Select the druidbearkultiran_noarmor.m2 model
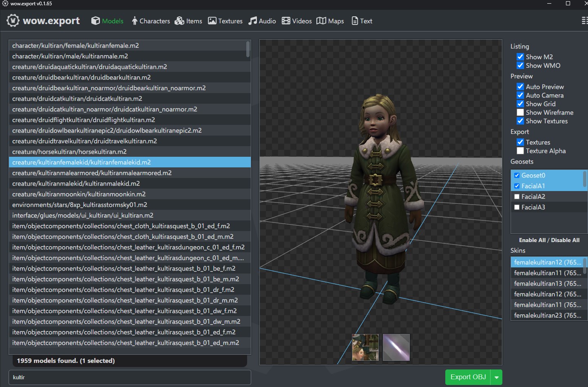The width and height of the screenshot is (588, 387). 130,88
